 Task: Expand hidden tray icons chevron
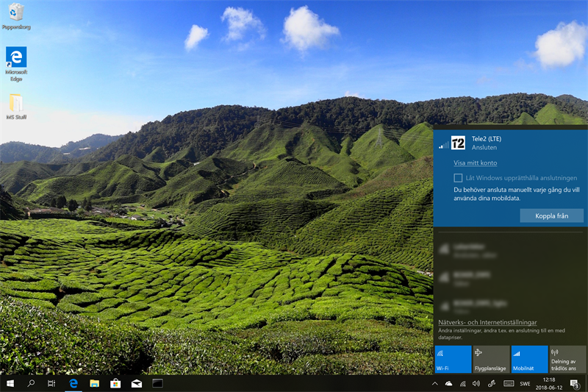[x=434, y=383]
